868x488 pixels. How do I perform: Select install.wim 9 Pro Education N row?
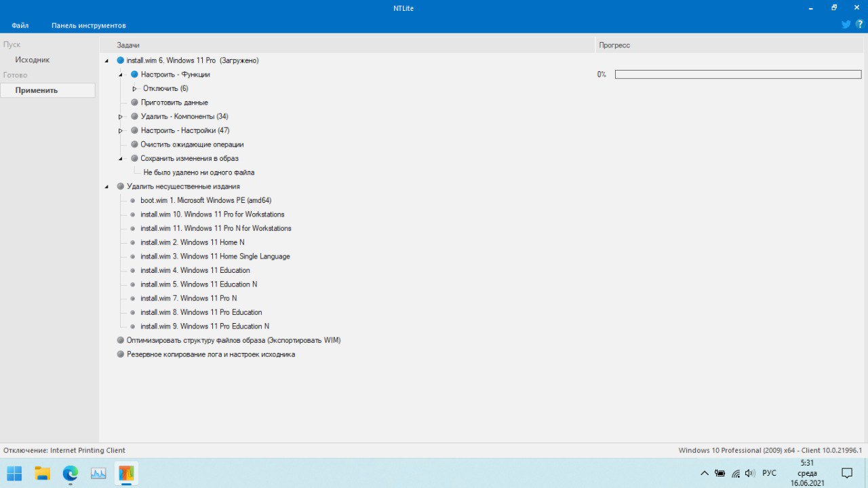tap(205, 326)
